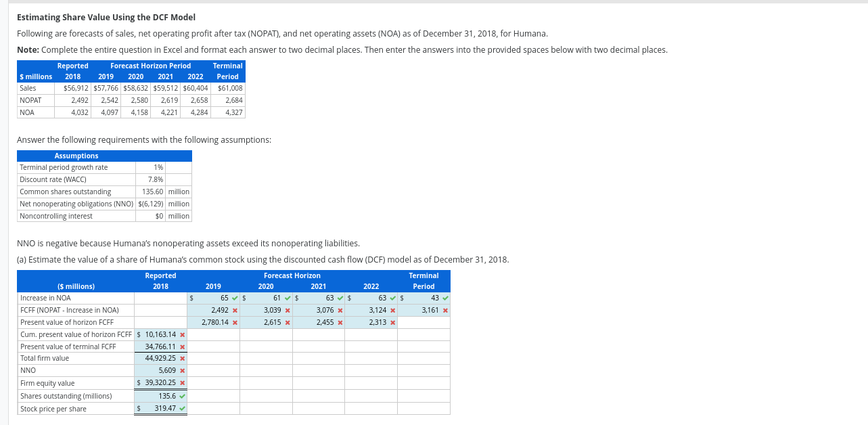This screenshot has width=868, height=425.
Task: Click the green check beside Stock price per share
Action: [182, 407]
